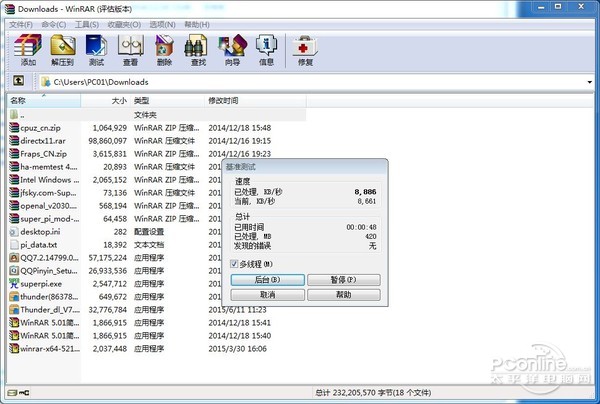
Task: Select Fraps_CN.zip archive icon
Action: 14,153
